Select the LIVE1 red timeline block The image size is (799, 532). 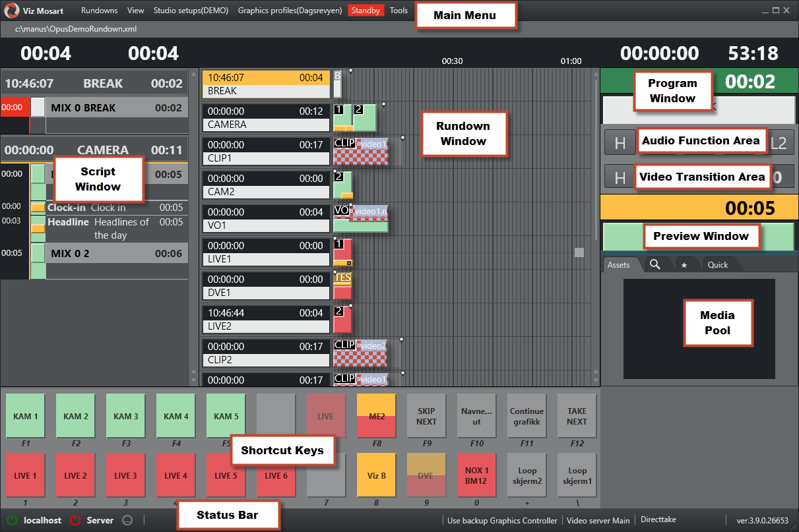342,252
